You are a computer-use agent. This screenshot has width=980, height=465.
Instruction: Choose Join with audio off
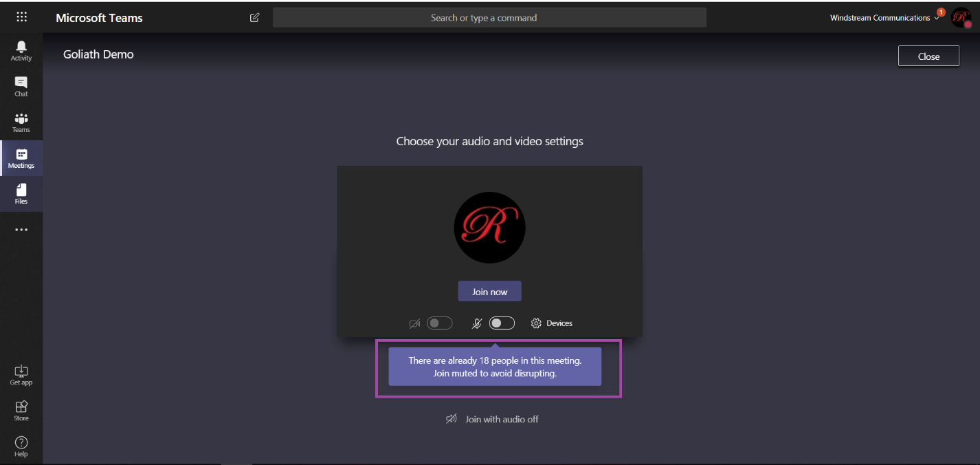point(502,419)
